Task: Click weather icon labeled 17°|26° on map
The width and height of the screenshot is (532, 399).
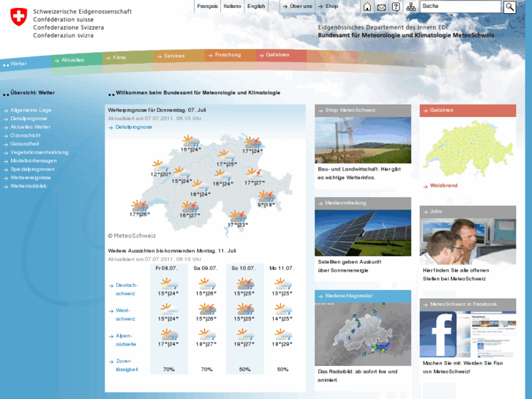Action: pyautogui.click(x=140, y=206)
